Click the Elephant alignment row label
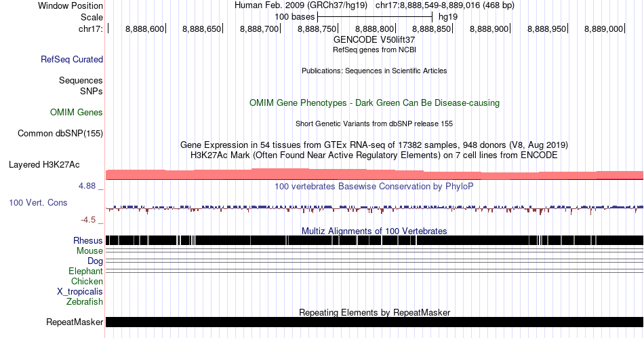 [85, 271]
